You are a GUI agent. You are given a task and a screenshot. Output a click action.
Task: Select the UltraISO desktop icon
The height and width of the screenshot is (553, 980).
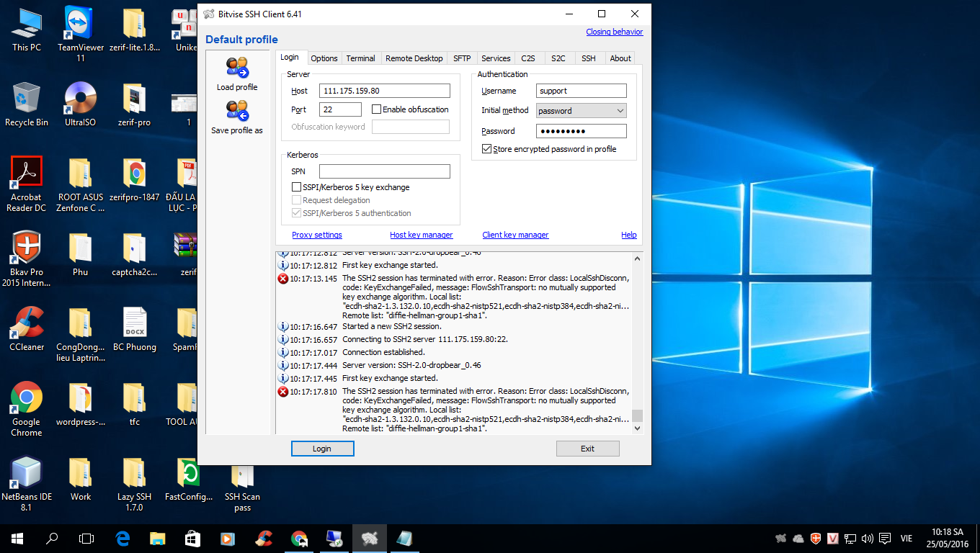click(80, 98)
